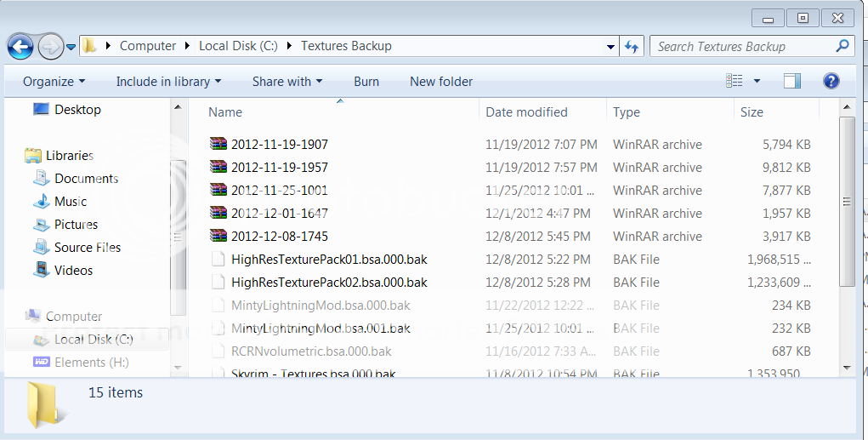
Task: Click the search magnifier icon
Action: [842, 46]
